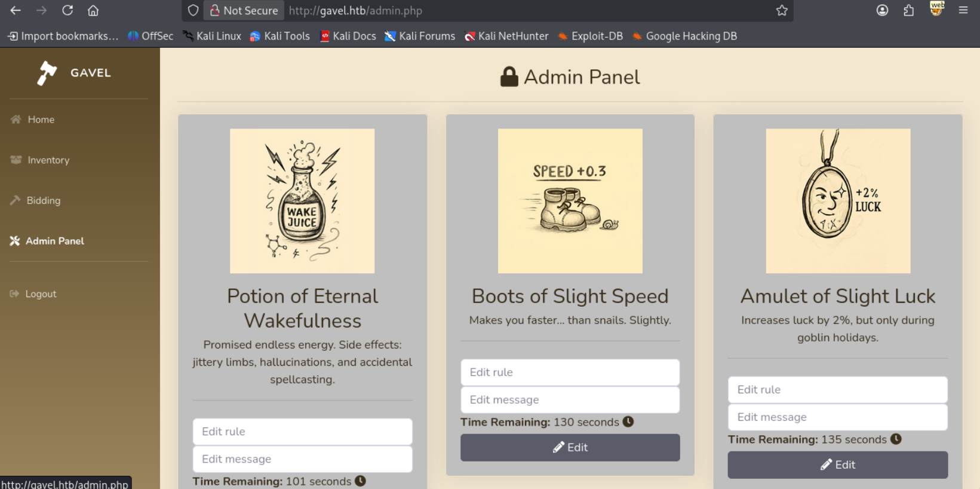Click the Speed +0.3 boots image
Image resolution: width=980 pixels, height=489 pixels.
pos(570,201)
